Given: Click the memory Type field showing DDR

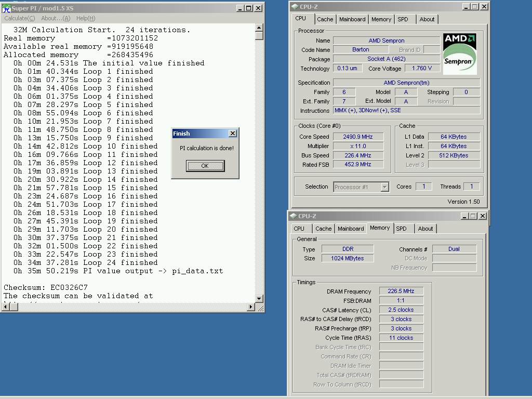Looking at the screenshot, I should (x=348, y=249).
